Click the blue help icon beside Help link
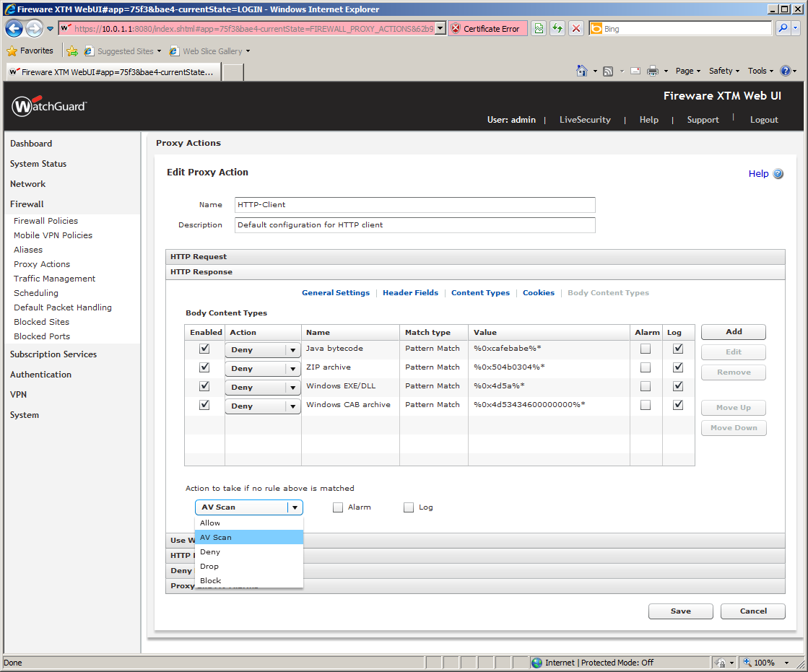Screen dimensions: 808x672 click(x=778, y=174)
